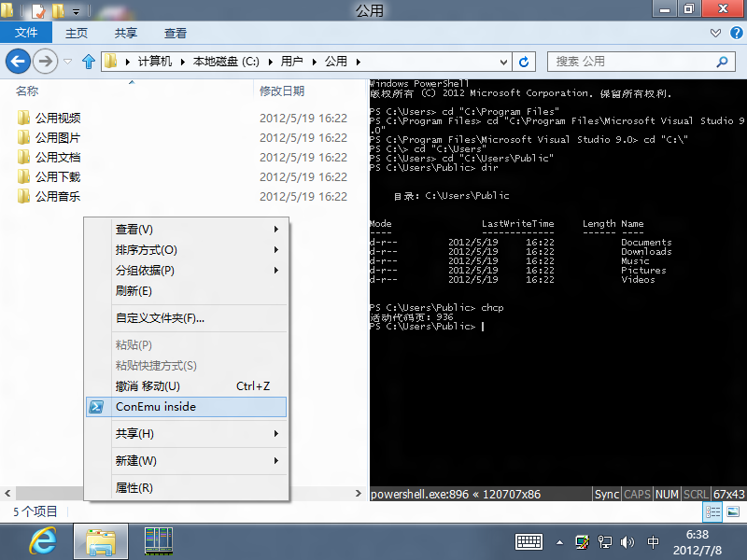Open 共享(H) submenu
Viewport: 747px width, 560px height.
[186, 433]
